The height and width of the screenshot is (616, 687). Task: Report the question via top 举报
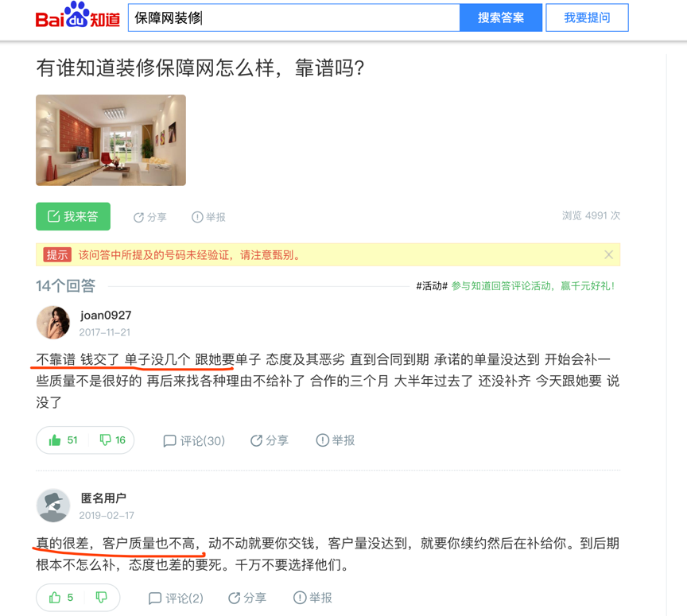pyautogui.click(x=208, y=217)
